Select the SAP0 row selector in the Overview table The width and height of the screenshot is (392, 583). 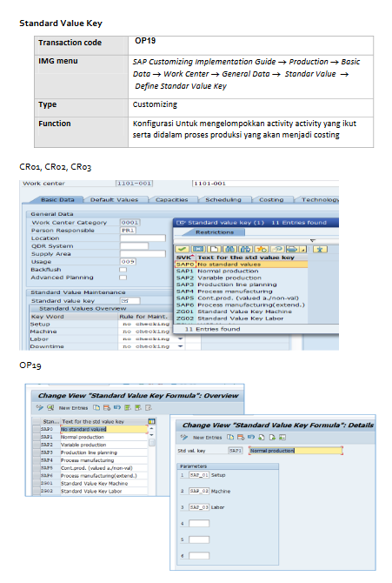coord(36,429)
